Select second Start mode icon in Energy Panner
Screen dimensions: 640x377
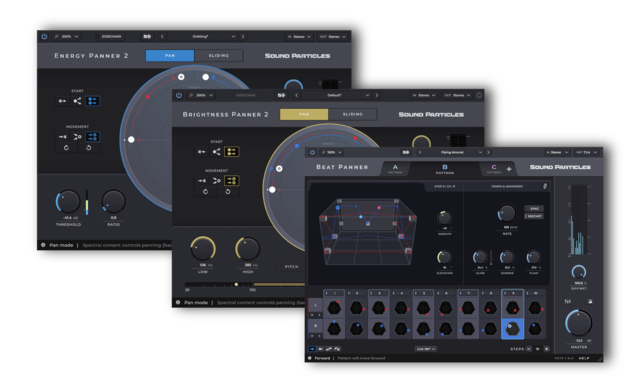(77, 101)
